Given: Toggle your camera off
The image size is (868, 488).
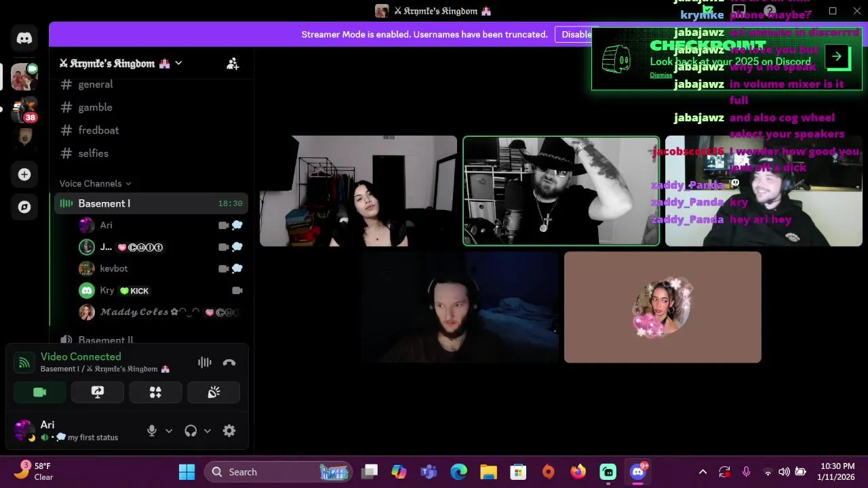Looking at the screenshot, I should (39, 392).
